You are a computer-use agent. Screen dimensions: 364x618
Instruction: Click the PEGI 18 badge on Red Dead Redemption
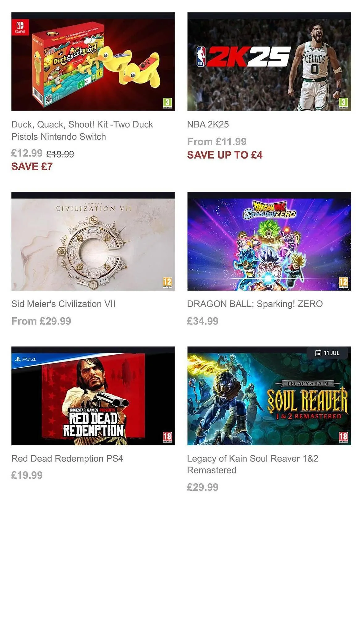[167, 437]
